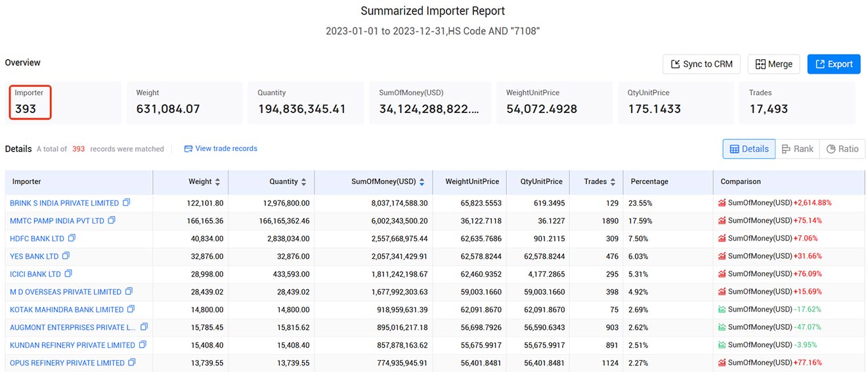Open BRINK S INDIA PRIVATE LIMITED importer link
This screenshot has width=868, height=372.
tap(64, 203)
